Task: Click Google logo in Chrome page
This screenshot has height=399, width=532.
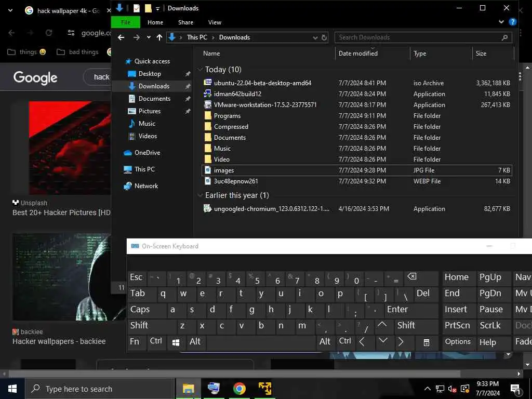Action: click(35, 78)
